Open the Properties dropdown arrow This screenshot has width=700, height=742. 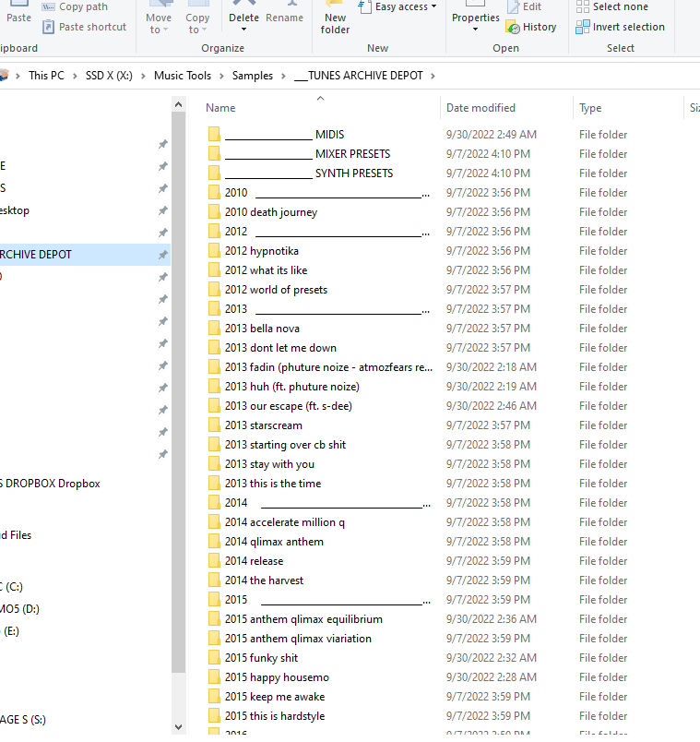(475, 30)
